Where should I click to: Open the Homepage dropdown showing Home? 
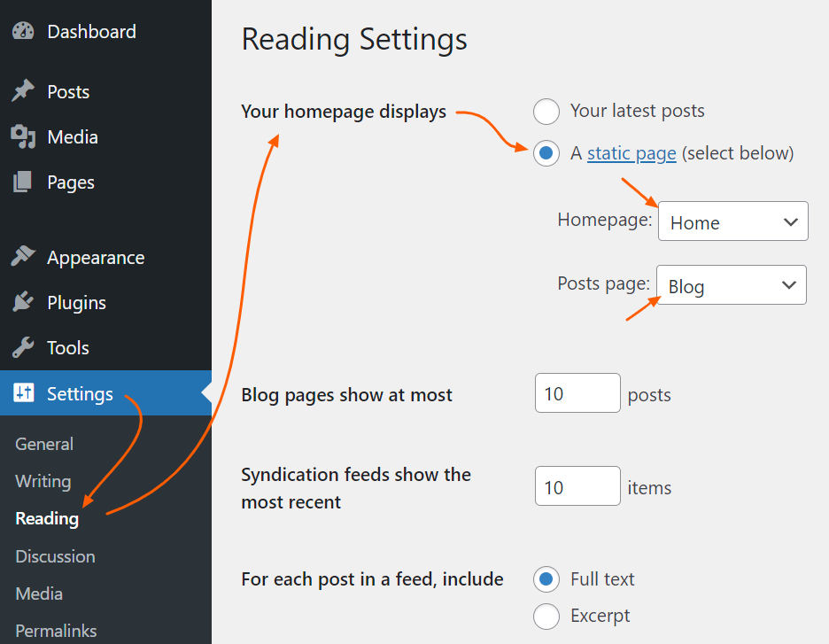point(732,221)
